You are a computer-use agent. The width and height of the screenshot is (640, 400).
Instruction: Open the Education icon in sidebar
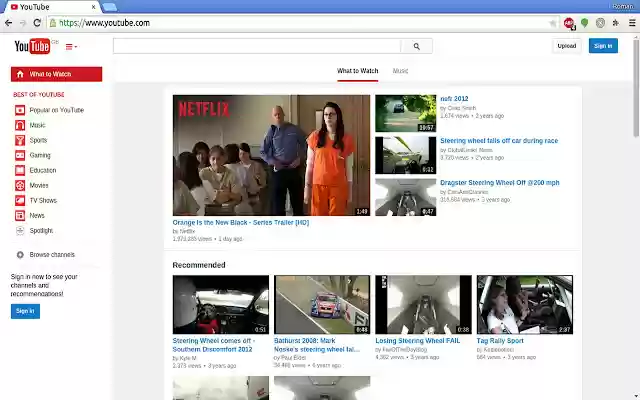(x=20, y=170)
